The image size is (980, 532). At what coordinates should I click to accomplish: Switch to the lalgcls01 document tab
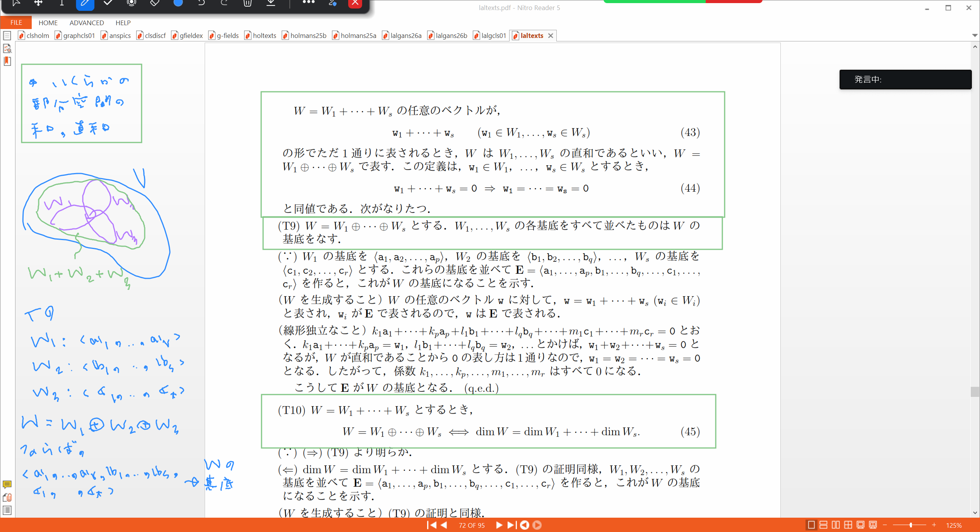click(x=490, y=36)
